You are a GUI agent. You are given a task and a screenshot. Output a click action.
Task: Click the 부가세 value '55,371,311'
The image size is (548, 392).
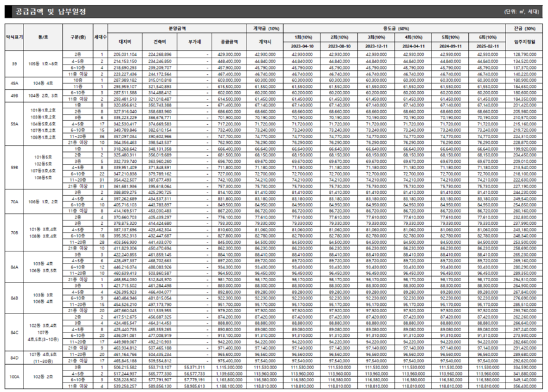[x=194, y=367]
